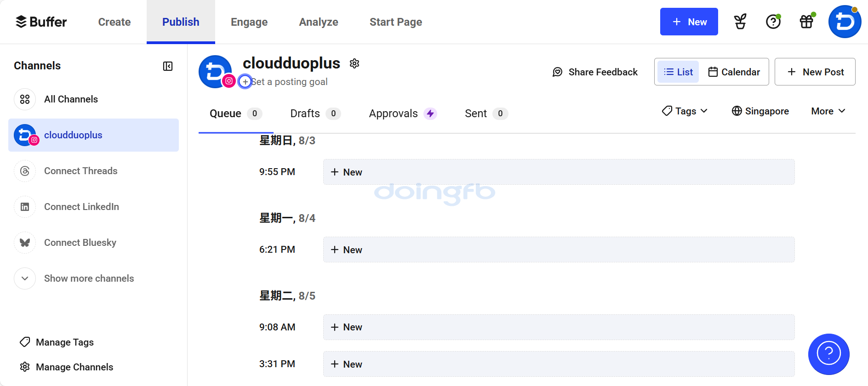Add new post at 6:21 PM slot
The image size is (868, 386).
pyautogui.click(x=559, y=250)
